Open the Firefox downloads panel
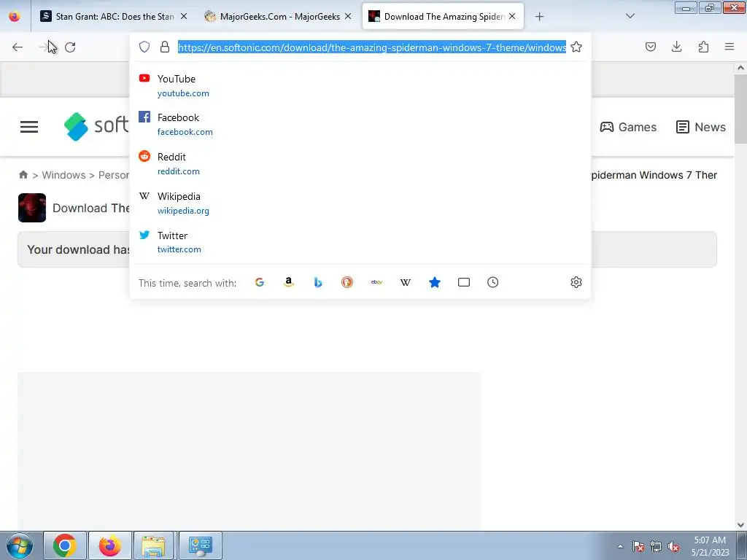Screen dimensions: 747x560 click(676, 47)
